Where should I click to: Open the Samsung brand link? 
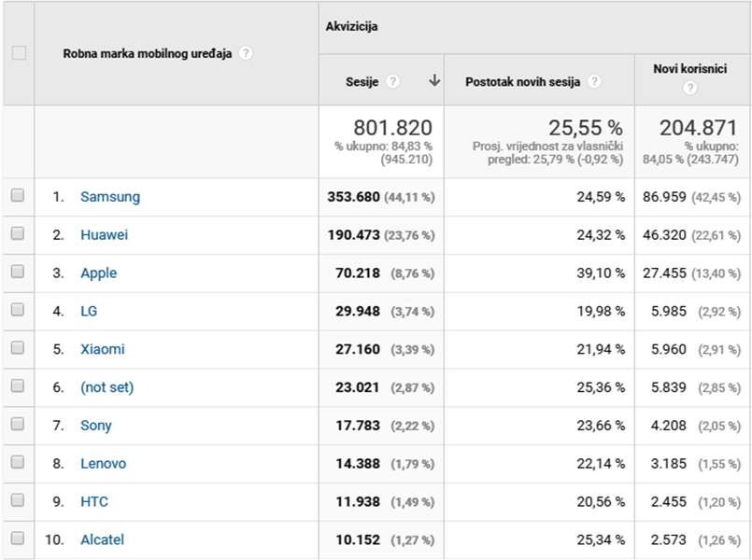tap(110, 197)
